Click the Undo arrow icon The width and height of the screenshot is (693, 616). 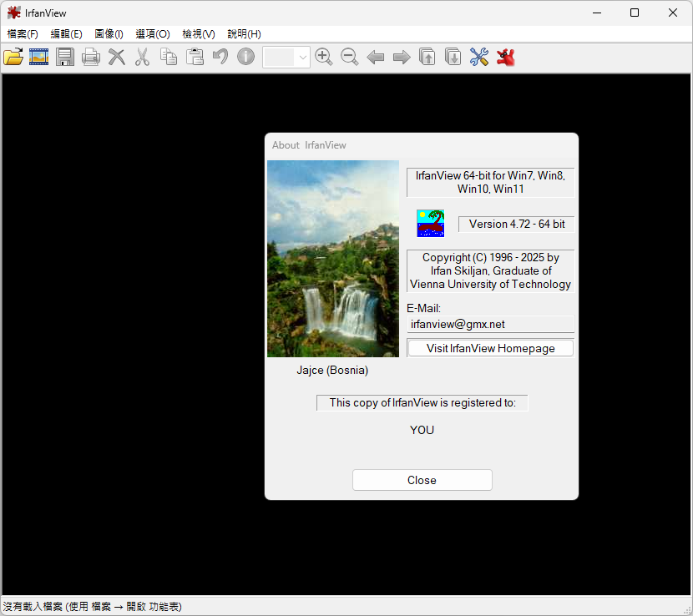(220, 57)
